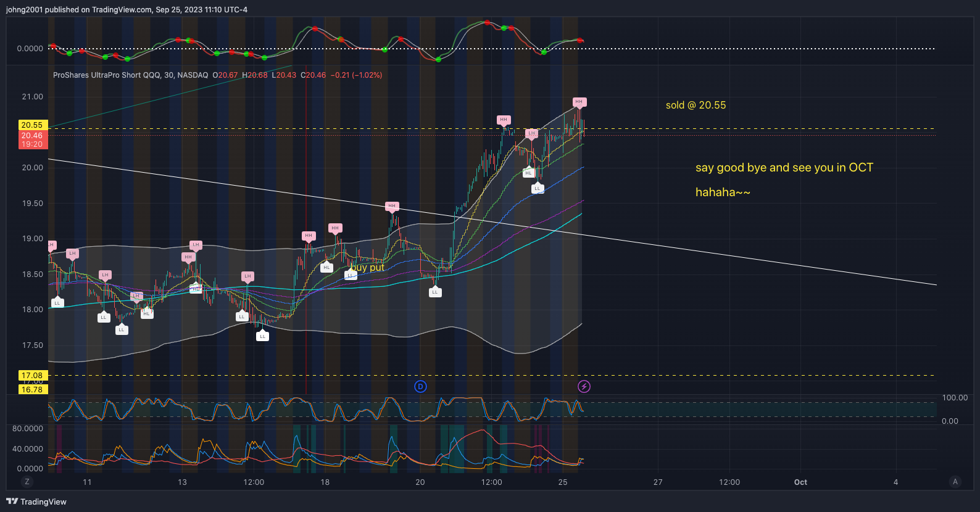Click the 19:20 countdown label
Screen dimensions: 980x512
tap(32, 144)
